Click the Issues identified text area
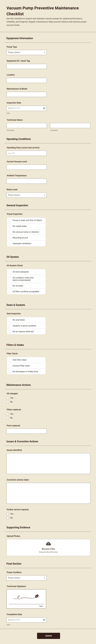 48,463
